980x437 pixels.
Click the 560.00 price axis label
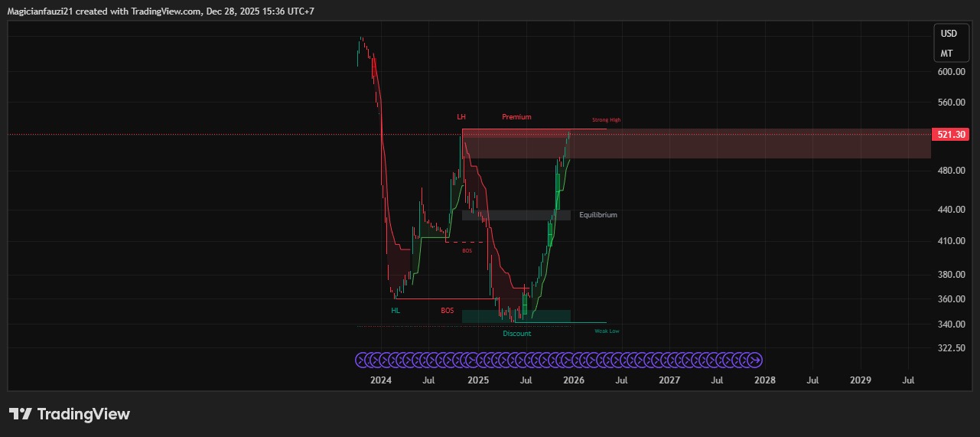tap(950, 103)
